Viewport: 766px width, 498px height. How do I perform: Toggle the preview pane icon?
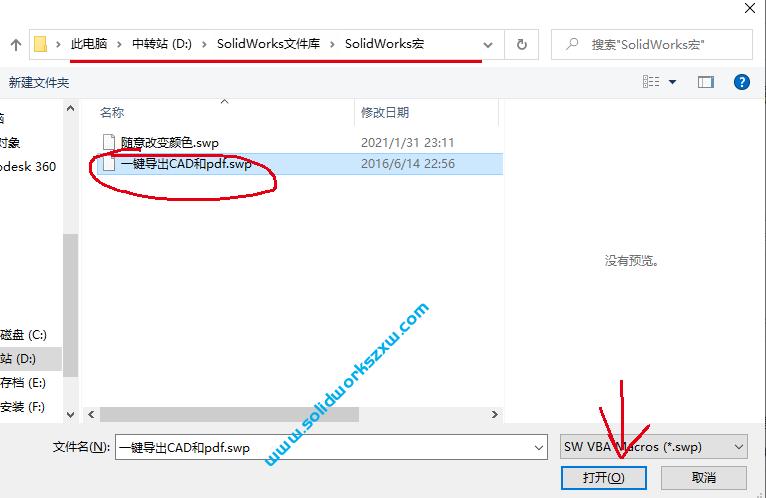pos(705,82)
